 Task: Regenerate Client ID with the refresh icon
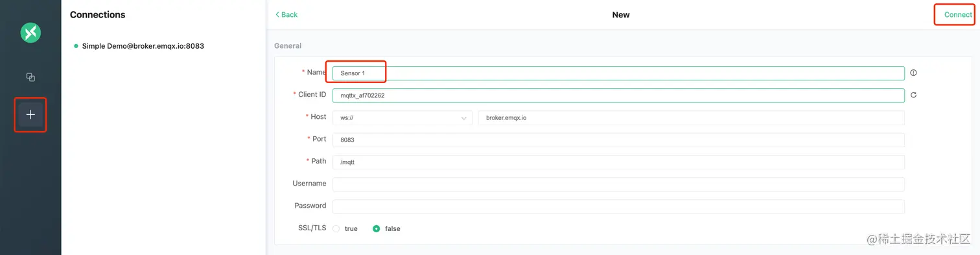click(913, 95)
